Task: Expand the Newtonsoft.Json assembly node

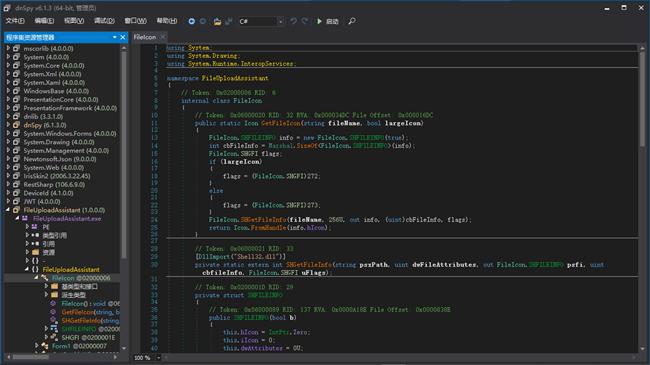Action: point(8,159)
